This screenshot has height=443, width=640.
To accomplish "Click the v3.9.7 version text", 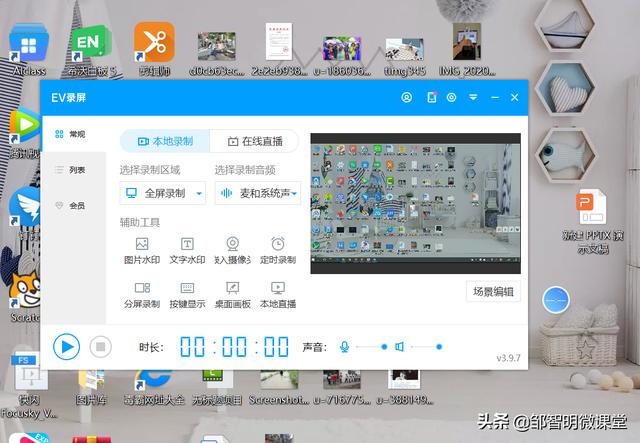I will (508, 358).
